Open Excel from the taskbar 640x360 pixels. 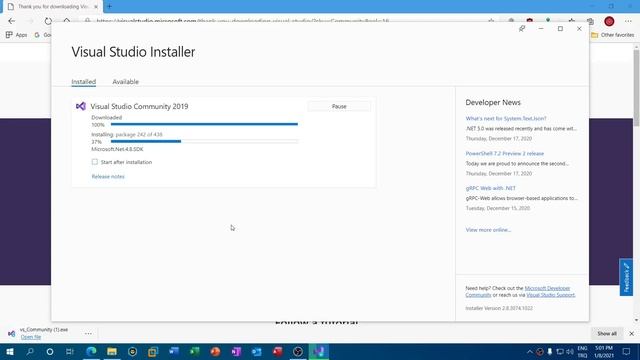194,351
